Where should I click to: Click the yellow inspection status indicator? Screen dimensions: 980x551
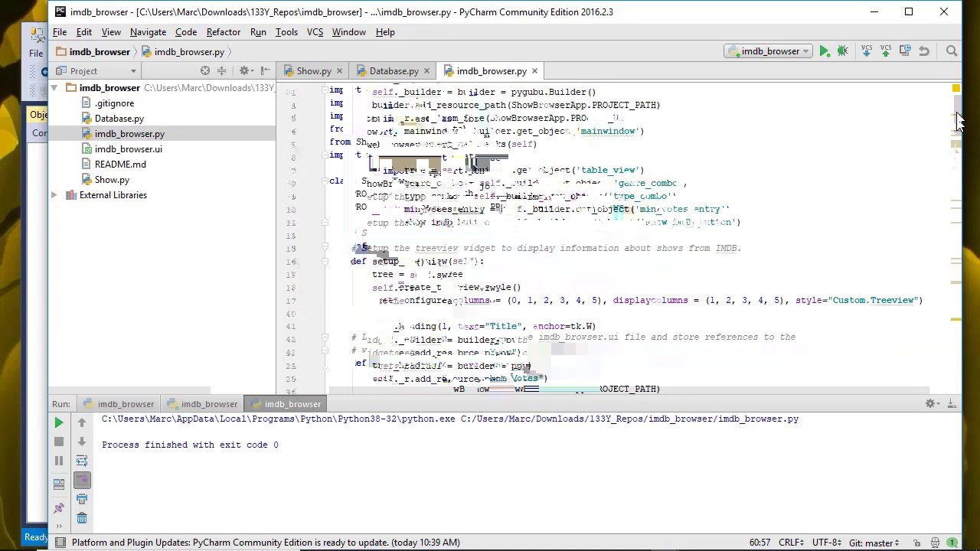pyautogui.click(x=956, y=89)
